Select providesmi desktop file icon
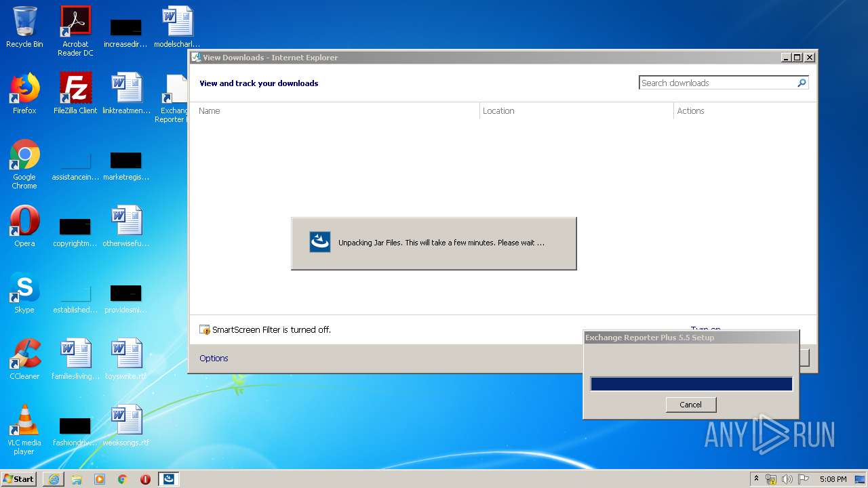868x488 pixels. 126,298
